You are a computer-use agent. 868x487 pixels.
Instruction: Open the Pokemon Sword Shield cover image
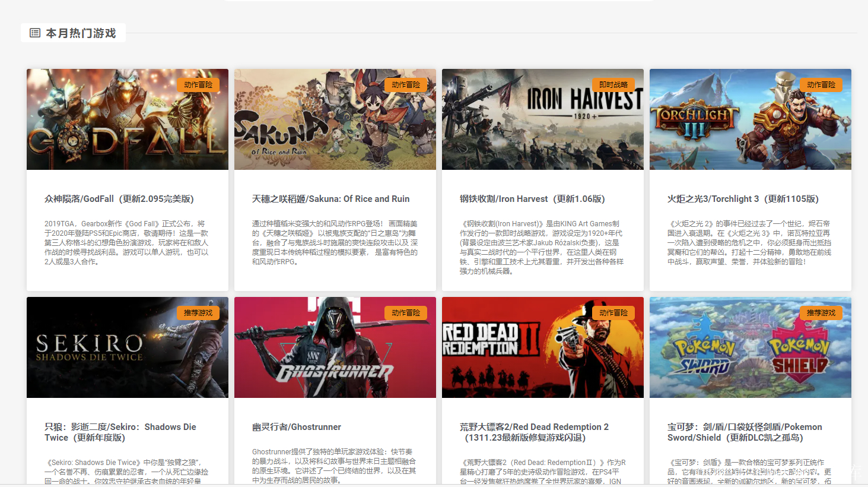[751, 347]
